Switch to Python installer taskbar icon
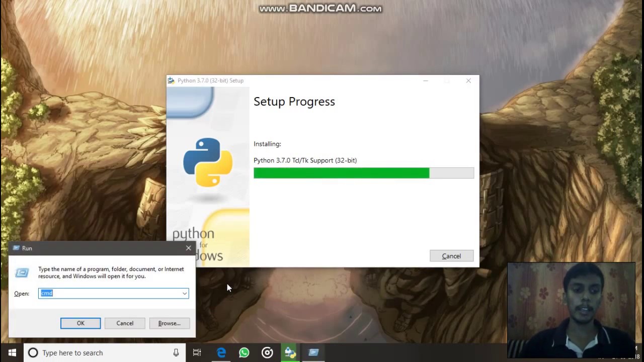The image size is (644, 362). click(290, 352)
